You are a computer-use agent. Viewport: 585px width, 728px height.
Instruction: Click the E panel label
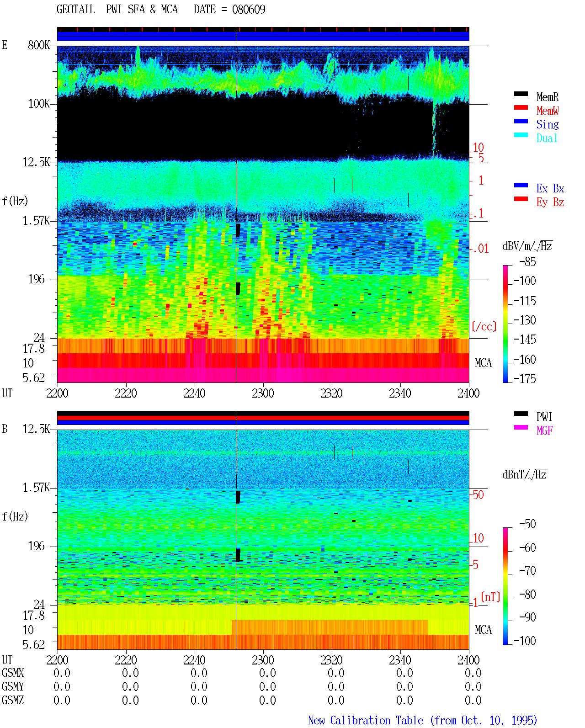(x=5, y=45)
